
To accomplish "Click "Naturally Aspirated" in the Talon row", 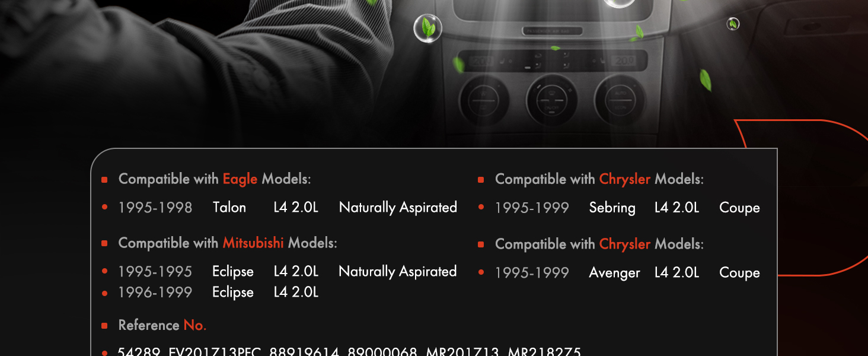I will (398, 208).
